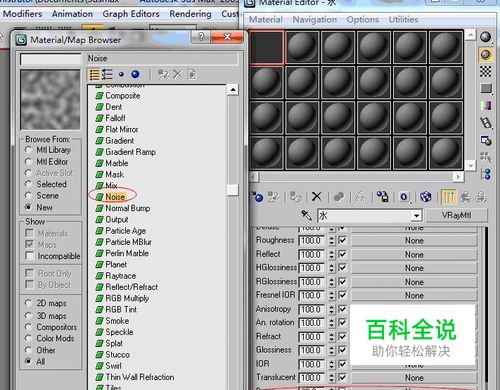Show large icons view in Map Browser
The width and height of the screenshot is (500, 390).
pyautogui.click(x=135, y=74)
